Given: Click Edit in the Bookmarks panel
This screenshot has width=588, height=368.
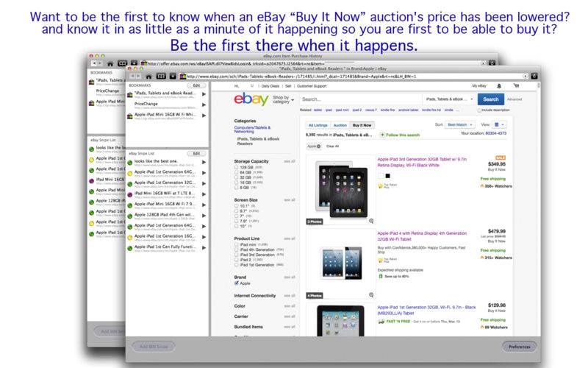Looking at the screenshot, I should pyautogui.click(x=196, y=85).
